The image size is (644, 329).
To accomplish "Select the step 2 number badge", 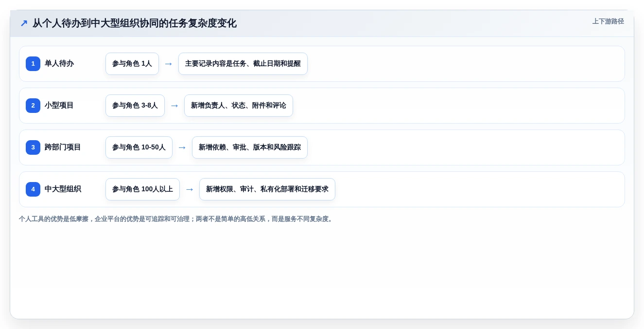I will 33,106.
